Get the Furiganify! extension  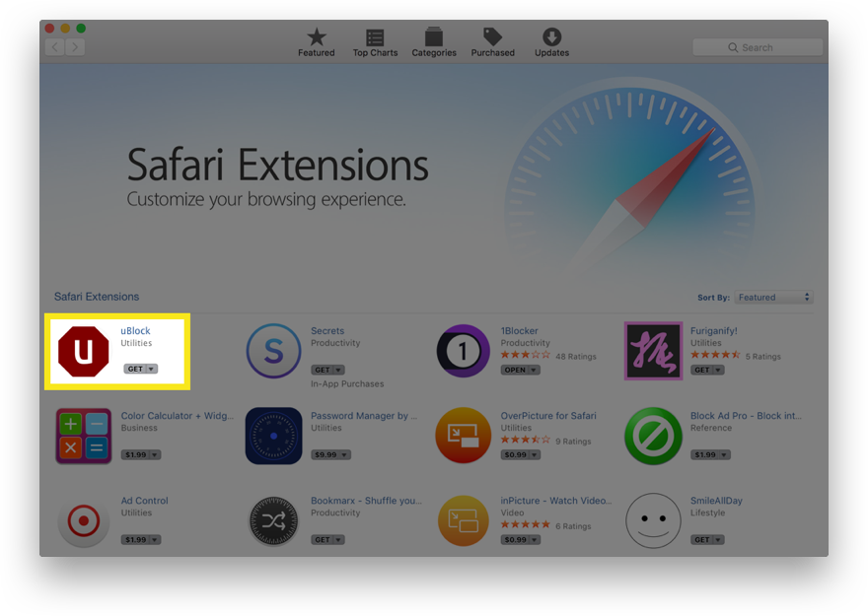point(702,370)
